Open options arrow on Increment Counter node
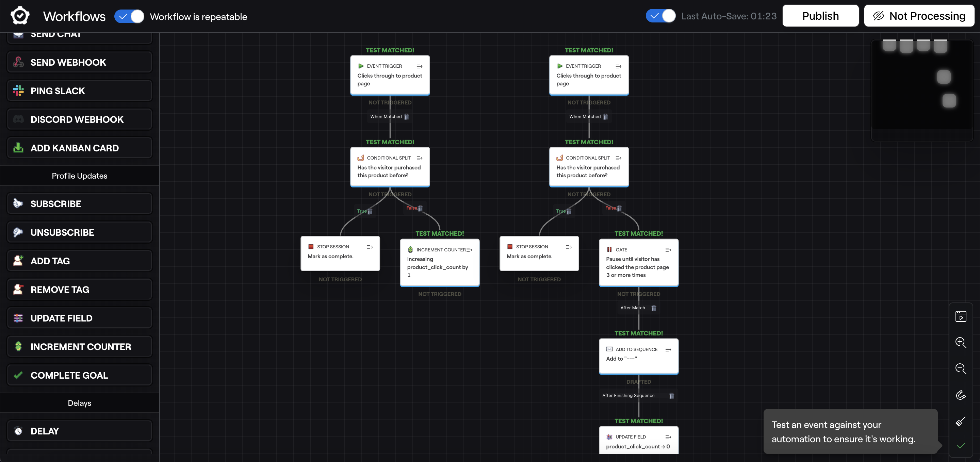The width and height of the screenshot is (980, 462). [470, 250]
